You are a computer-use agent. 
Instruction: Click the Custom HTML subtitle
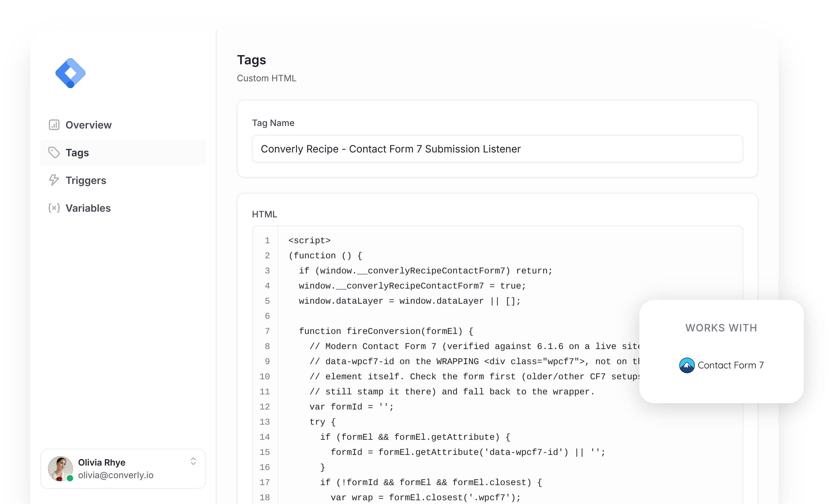point(266,78)
